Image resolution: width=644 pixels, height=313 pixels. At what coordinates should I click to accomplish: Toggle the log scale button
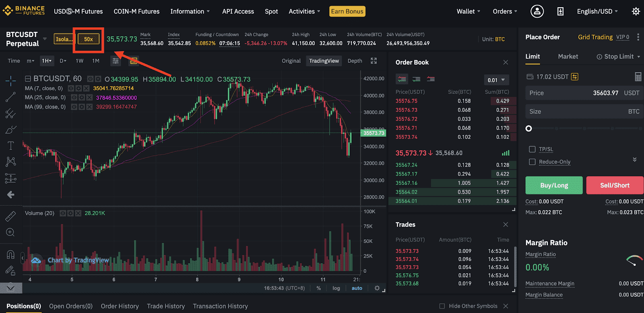[x=336, y=288]
